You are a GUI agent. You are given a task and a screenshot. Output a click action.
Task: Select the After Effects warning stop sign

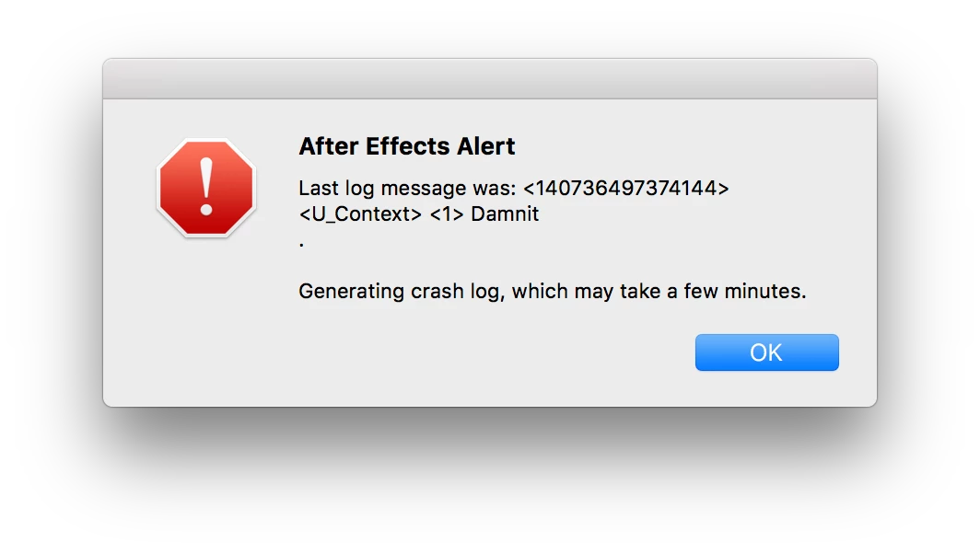(x=204, y=189)
